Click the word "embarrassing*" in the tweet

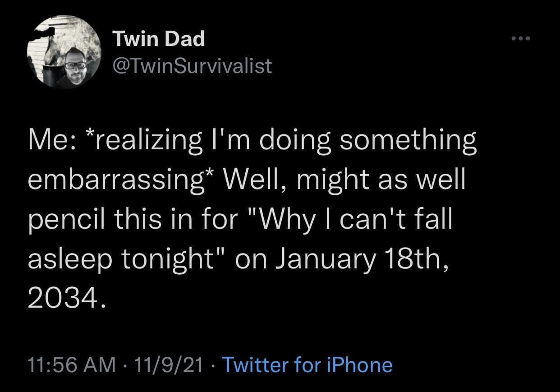click(123, 180)
